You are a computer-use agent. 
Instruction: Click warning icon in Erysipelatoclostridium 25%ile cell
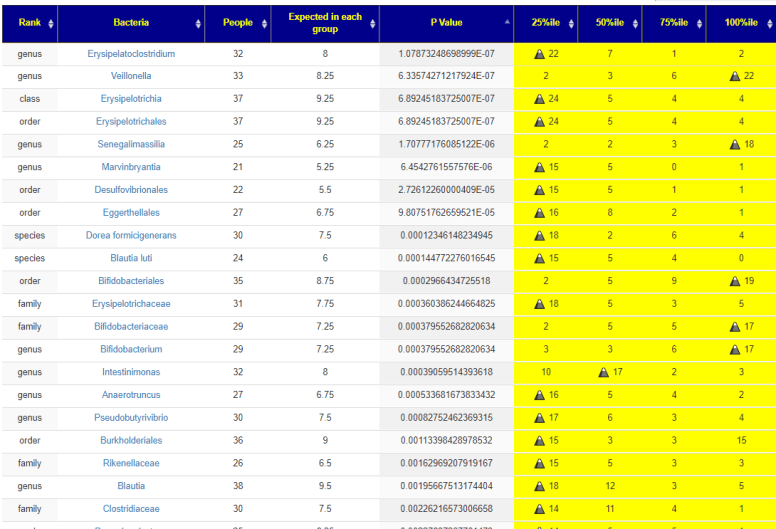540,53
